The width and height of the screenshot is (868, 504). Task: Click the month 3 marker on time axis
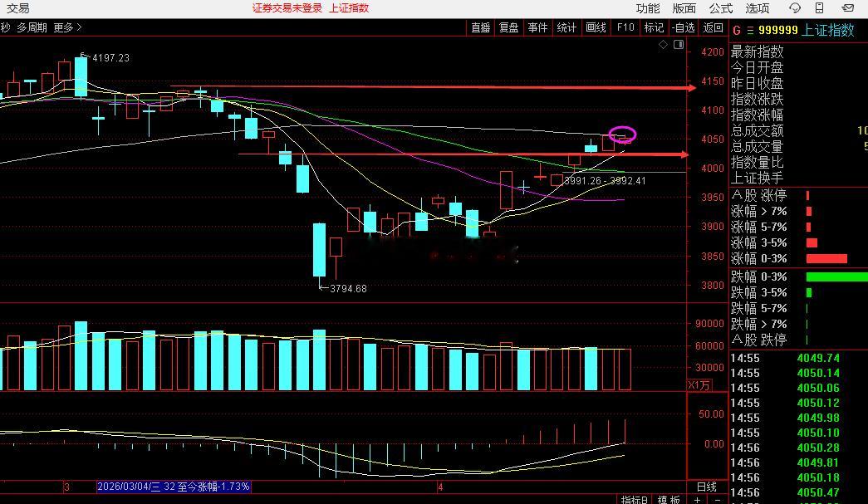(66, 487)
